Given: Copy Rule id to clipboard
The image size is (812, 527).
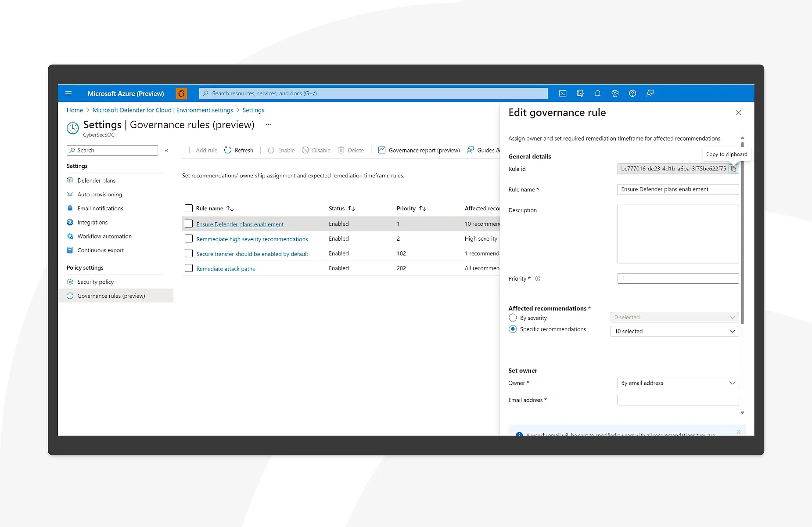Looking at the screenshot, I should pos(733,169).
